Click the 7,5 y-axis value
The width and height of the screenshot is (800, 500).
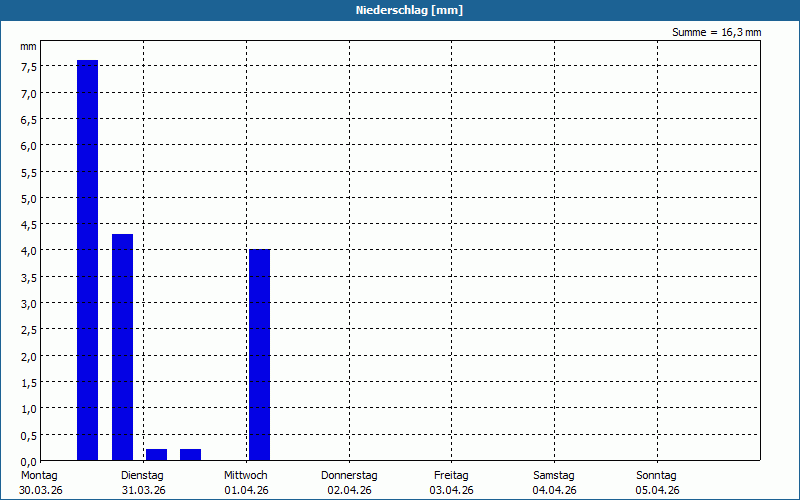pyautogui.click(x=29, y=67)
